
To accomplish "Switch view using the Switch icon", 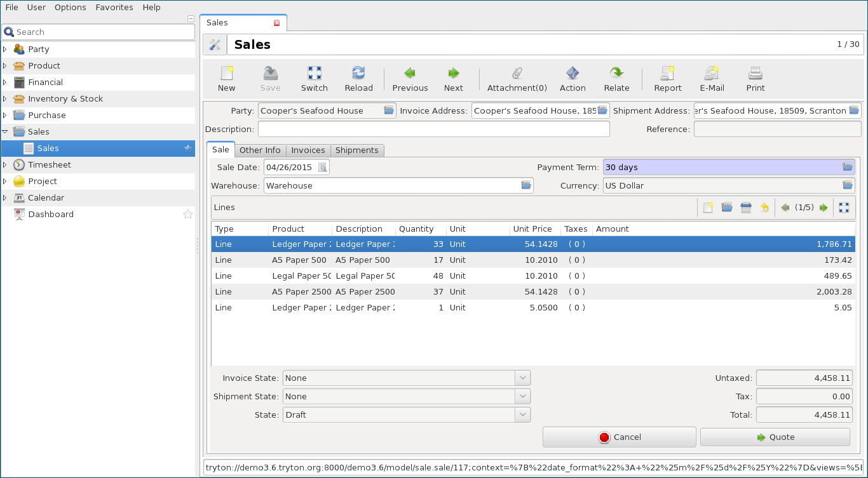I will [314, 79].
